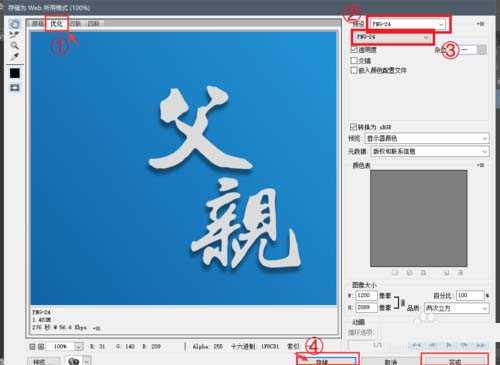Toggle the 嵌入颜色配置文件 checkbox
500x365 pixels.
point(354,70)
